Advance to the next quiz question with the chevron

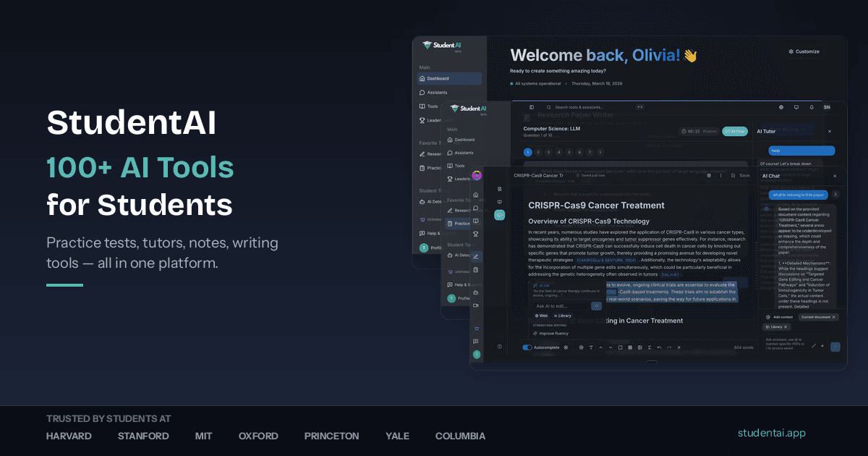tap(600, 152)
